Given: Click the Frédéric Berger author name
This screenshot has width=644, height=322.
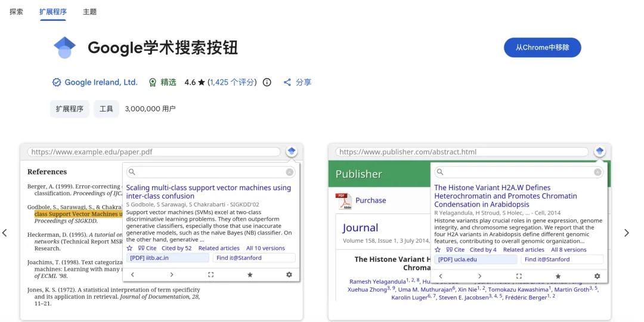Looking at the screenshot, I should point(527,298).
